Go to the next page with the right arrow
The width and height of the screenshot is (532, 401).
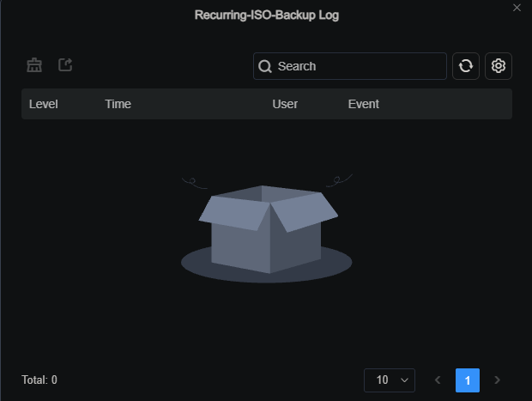tap(497, 380)
